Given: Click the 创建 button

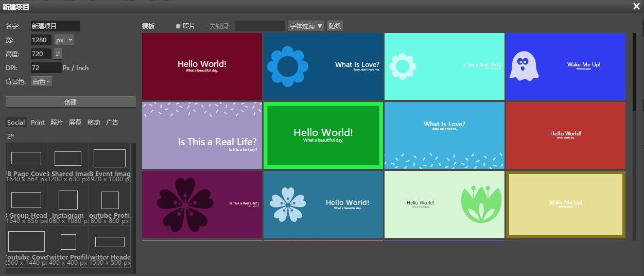Looking at the screenshot, I should (x=71, y=102).
